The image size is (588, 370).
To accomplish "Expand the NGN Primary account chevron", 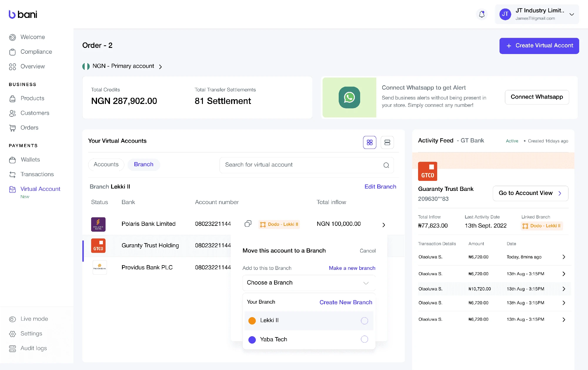I will [160, 67].
